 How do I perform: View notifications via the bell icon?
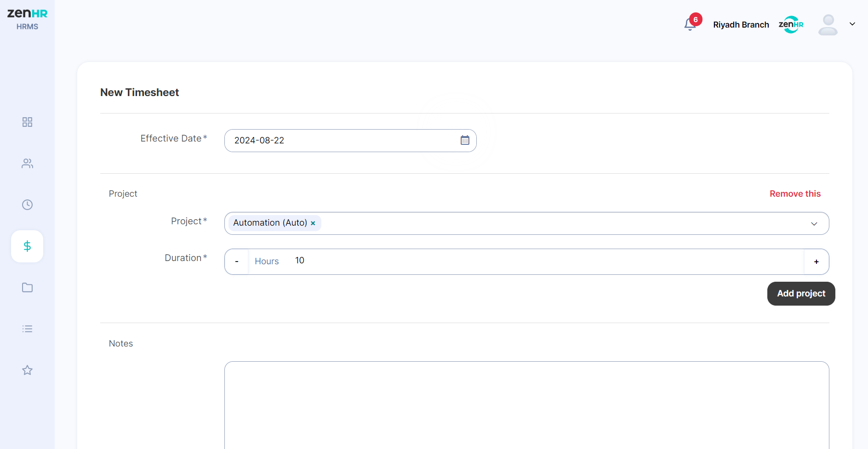coord(690,24)
